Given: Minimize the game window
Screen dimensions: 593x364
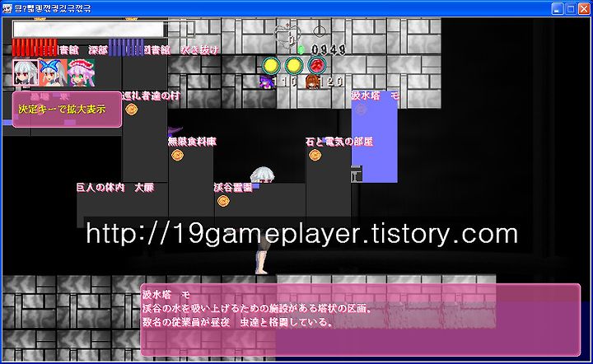Looking at the screenshot, I should pyautogui.click(x=557, y=9).
